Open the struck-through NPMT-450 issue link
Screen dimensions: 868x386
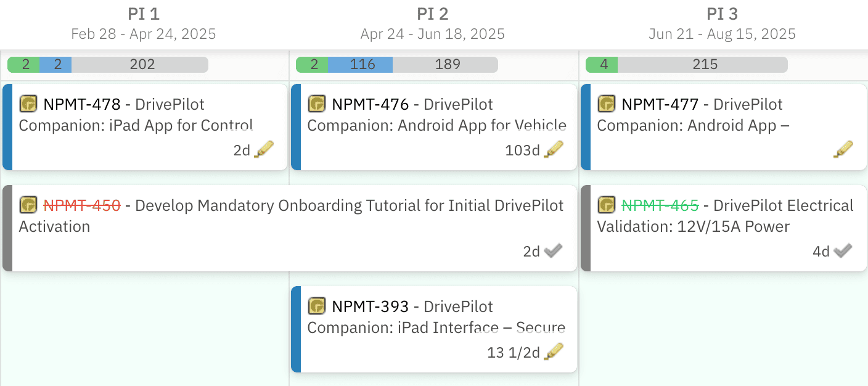point(81,205)
